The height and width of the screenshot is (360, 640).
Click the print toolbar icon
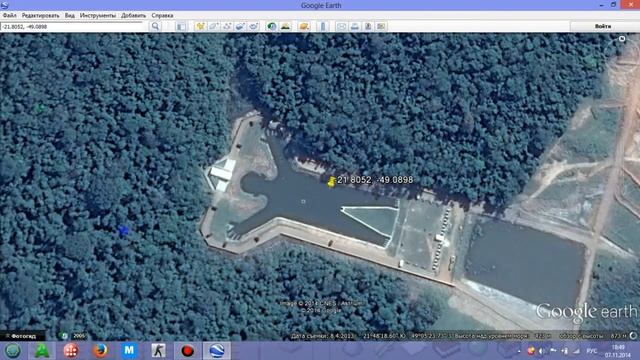355,27
